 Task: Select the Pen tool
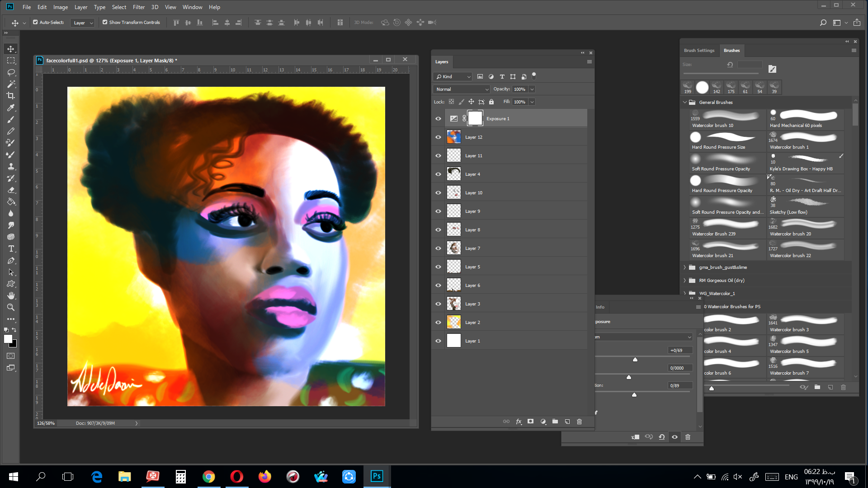pos(11,260)
